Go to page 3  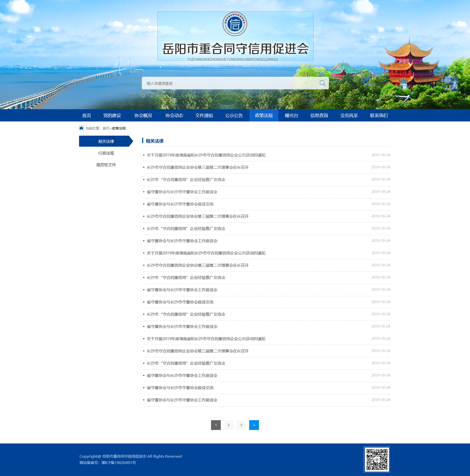(241, 425)
